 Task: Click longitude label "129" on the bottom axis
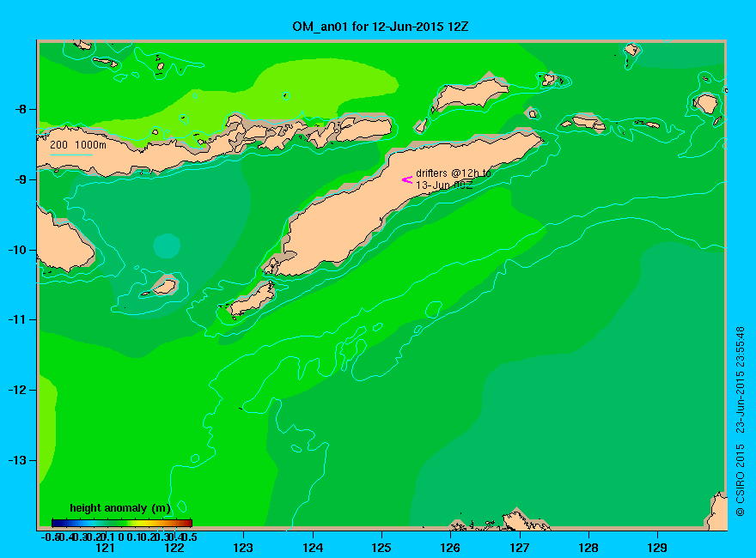(x=657, y=548)
